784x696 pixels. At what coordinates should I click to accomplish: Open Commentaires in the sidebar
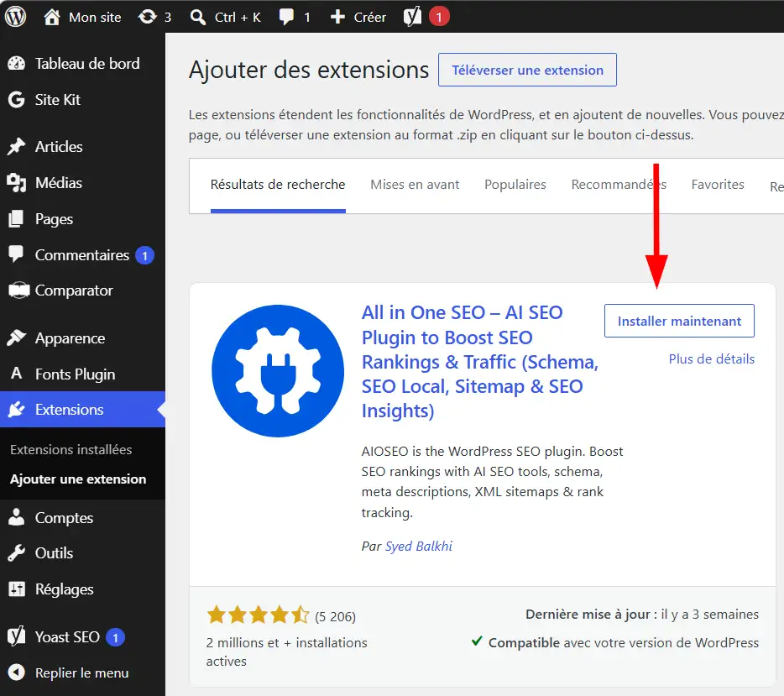coord(82,255)
